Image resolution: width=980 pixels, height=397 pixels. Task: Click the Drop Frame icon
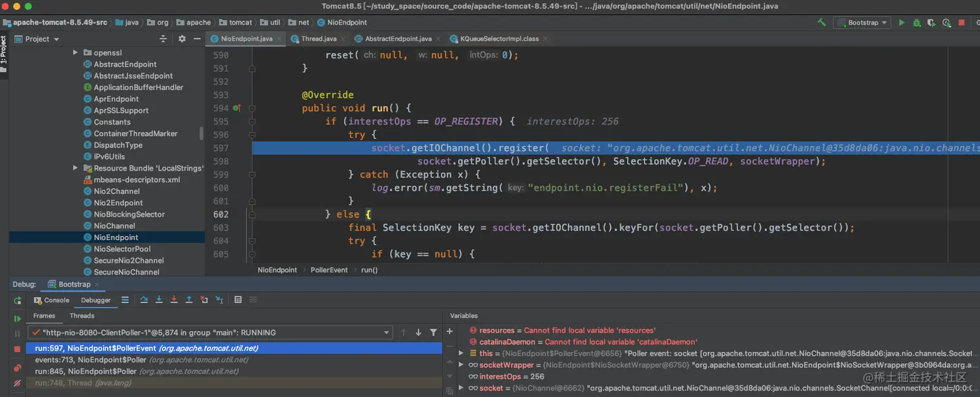coord(204,300)
